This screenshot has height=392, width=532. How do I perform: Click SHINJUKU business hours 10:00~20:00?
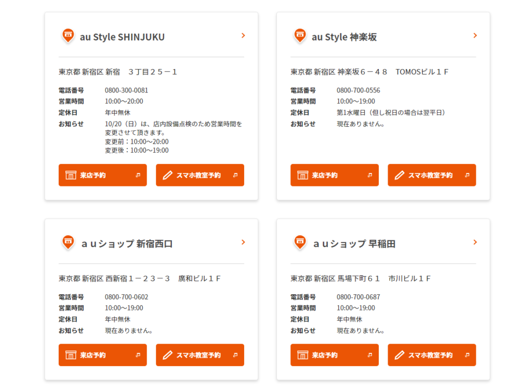coord(124,101)
